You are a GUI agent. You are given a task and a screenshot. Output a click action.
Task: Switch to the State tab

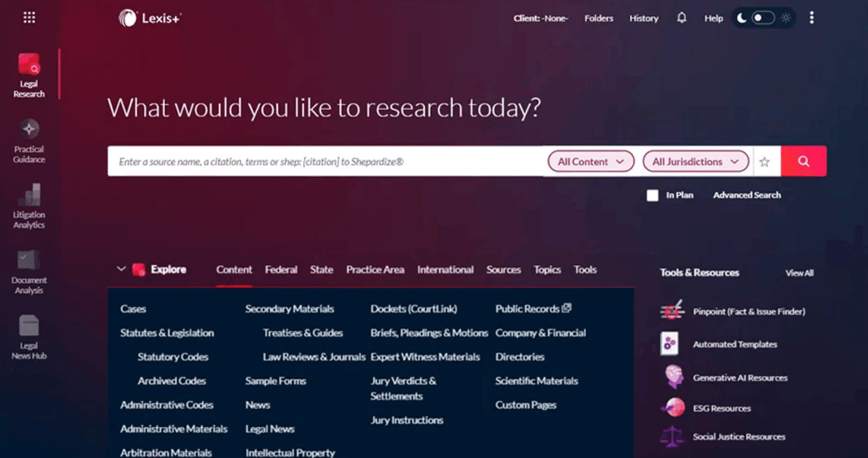point(322,270)
